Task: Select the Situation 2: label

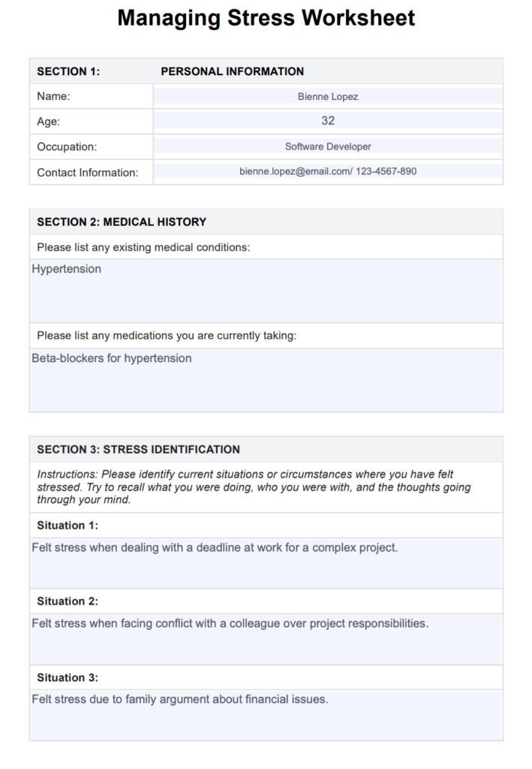Action: (x=68, y=601)
